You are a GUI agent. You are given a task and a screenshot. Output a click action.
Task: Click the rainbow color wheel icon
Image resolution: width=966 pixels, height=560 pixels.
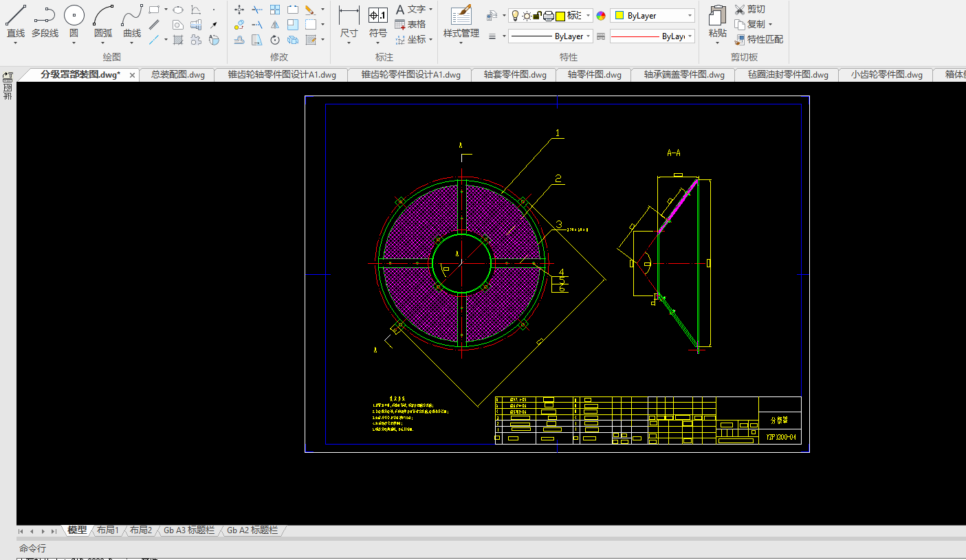click(x=601, y=16)
